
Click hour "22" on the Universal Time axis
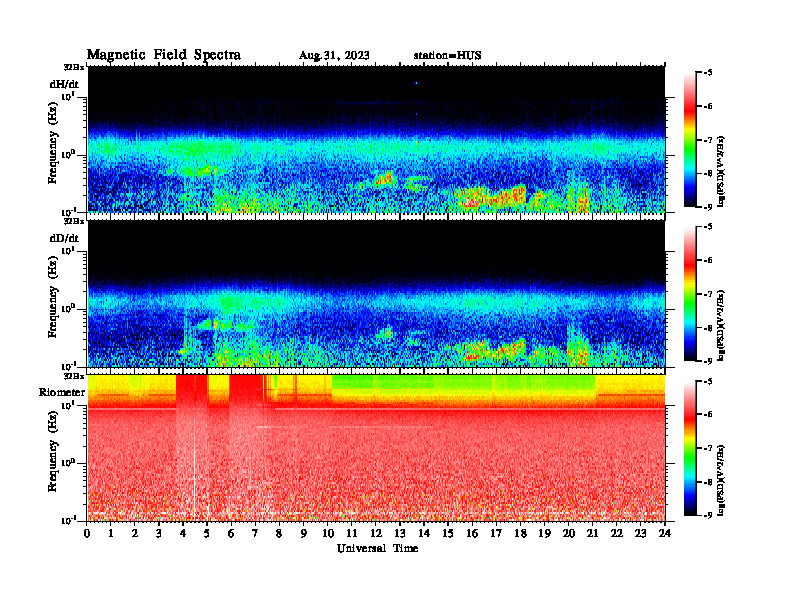pyautogui.click(x=616, y=533)
